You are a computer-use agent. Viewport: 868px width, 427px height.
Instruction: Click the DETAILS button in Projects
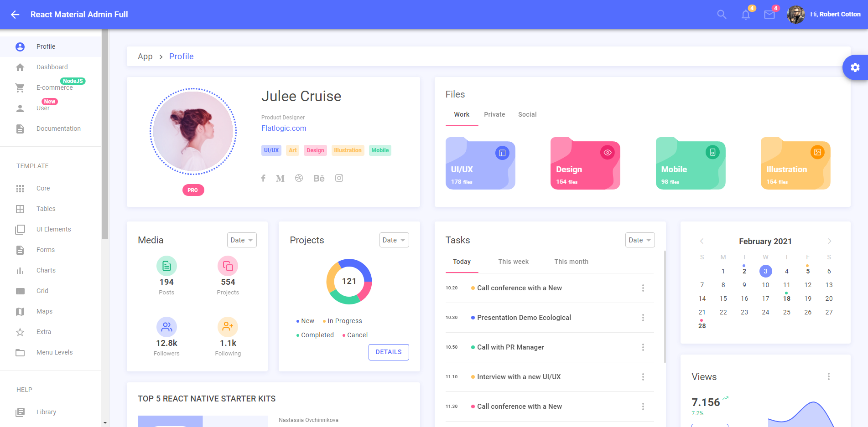point(389,352)
